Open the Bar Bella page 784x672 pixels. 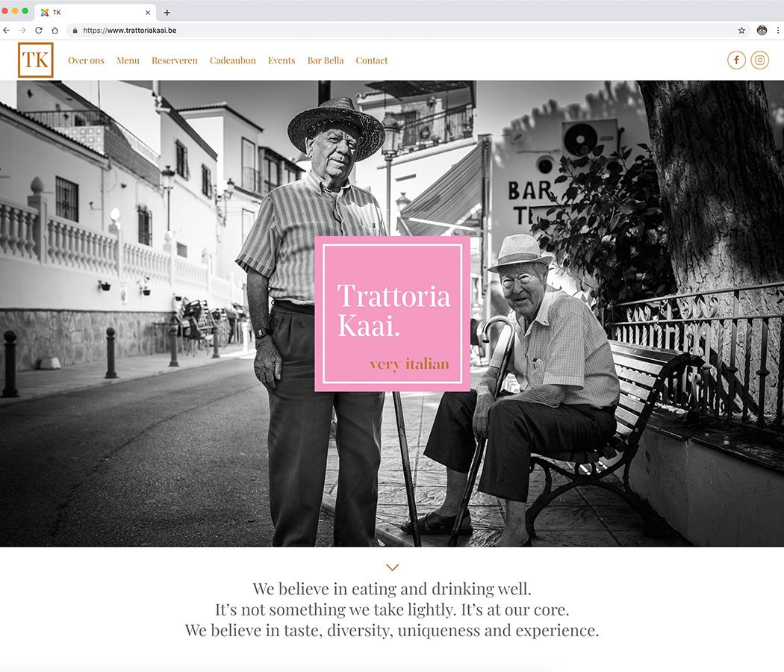[326, 60]
